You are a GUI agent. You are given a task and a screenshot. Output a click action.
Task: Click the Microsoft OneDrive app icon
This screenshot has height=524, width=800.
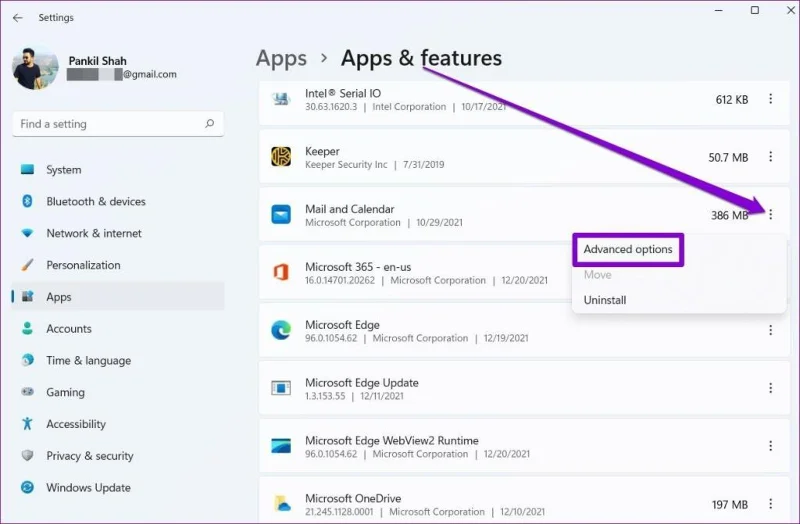281,504
